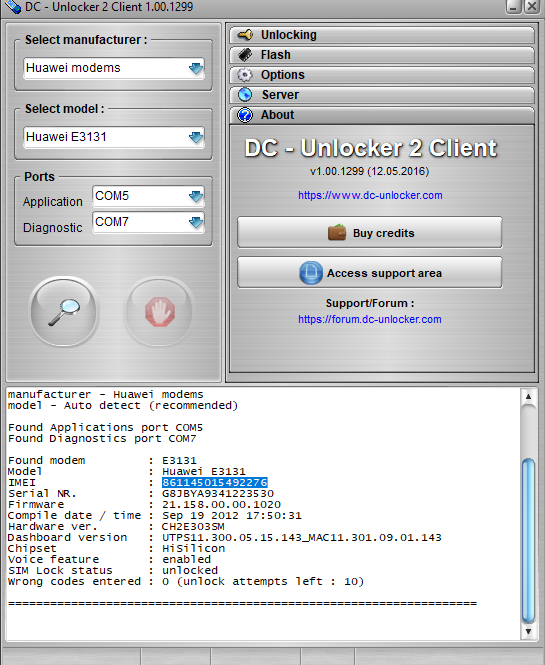Close the DC-Unlocker window
This screenshot has width=545, height=665.
point(532,6)
